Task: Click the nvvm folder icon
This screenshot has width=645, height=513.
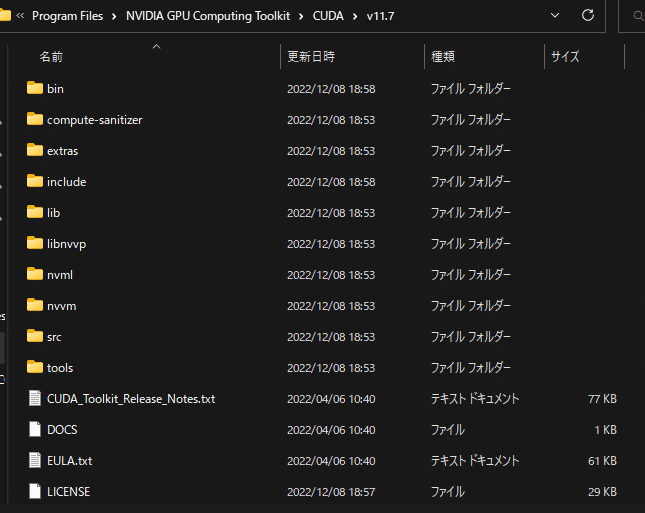Action: point(35,305)
